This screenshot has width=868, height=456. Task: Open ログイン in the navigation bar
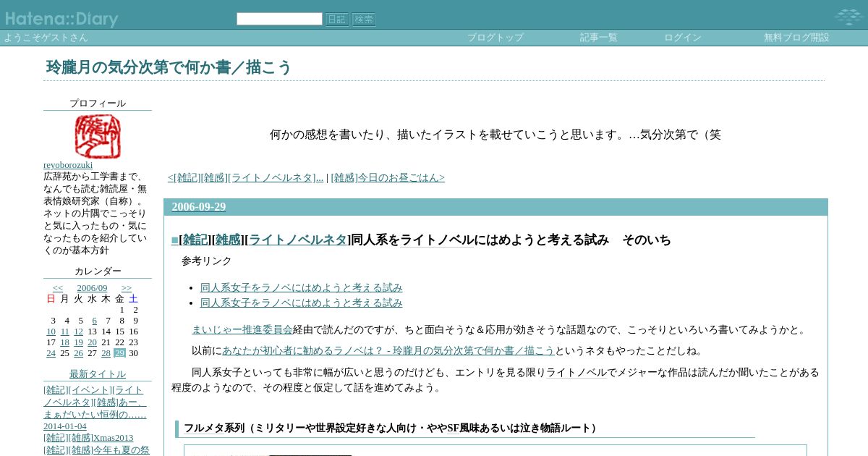(683, 38)
